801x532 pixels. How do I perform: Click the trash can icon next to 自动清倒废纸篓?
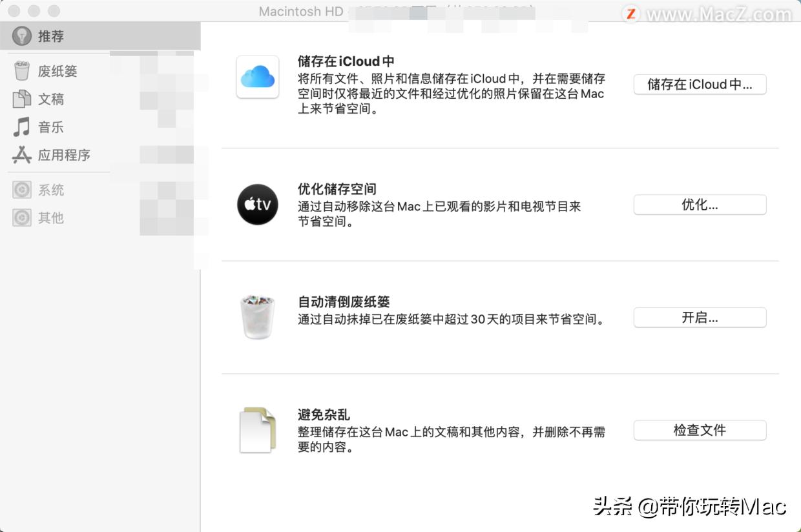click(x=257, y=315)
